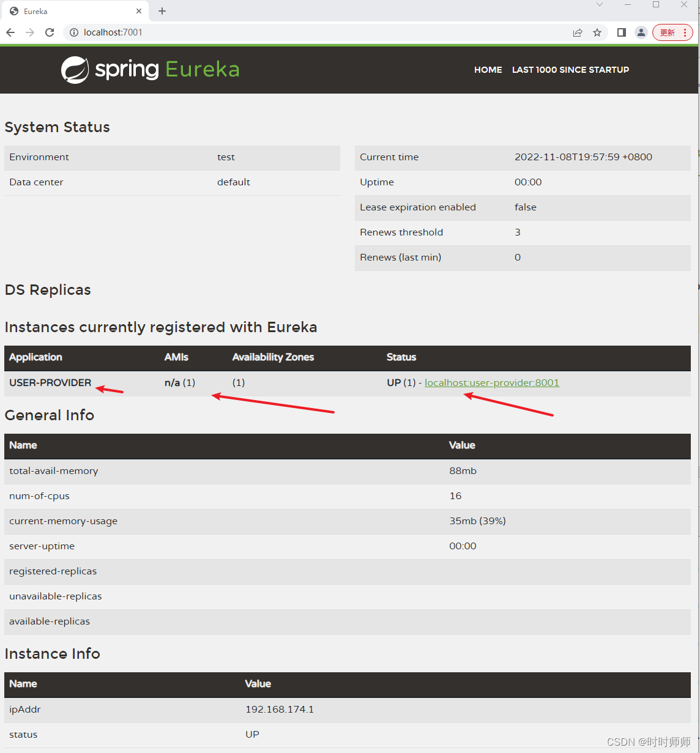Screen dimensions: 700x753
Task: Click the Current time value 2022-11-08T19:57:59
Action: point(583,157)
